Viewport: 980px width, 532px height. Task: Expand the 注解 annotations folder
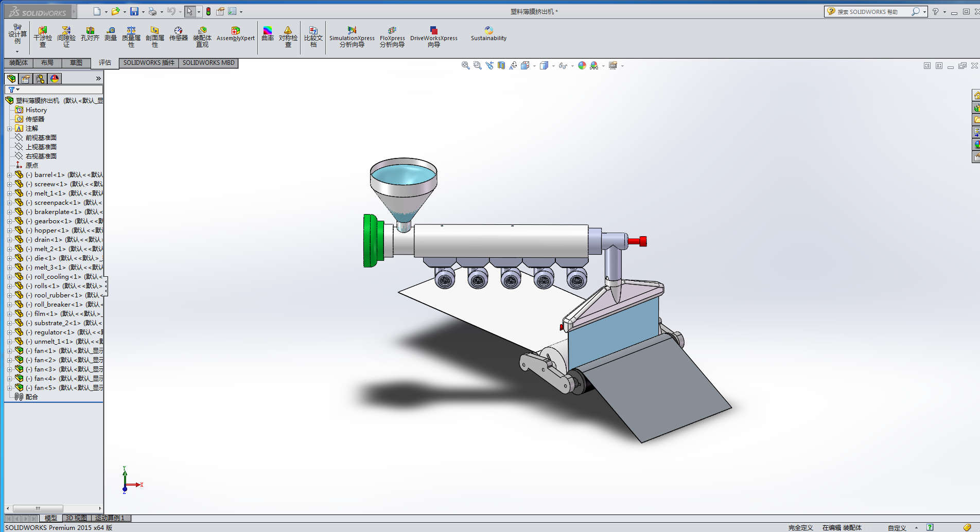9,129
